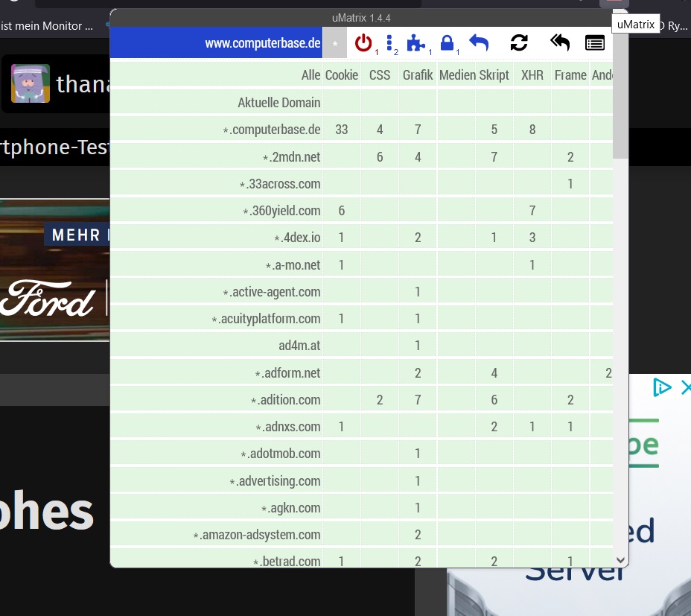Click adform.net Skript cell showing 4
The width and height of the screenshot is (691, 616).
pos(494,372)
